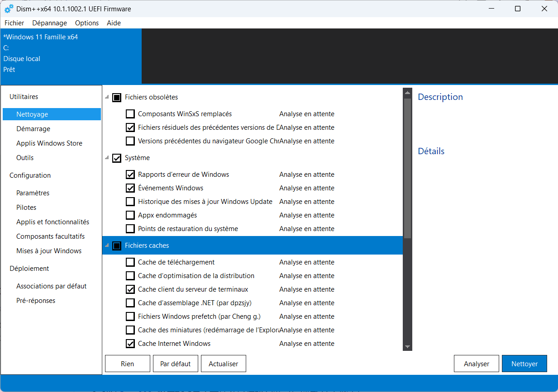Viewport: 558px width, 392px height.
Task: Check Cache d'assemblage .NET option
Action: [130, 303]
